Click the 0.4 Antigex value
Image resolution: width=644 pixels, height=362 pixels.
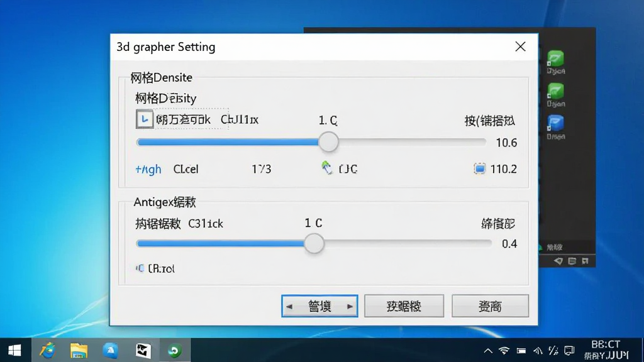tap(509, 244)
